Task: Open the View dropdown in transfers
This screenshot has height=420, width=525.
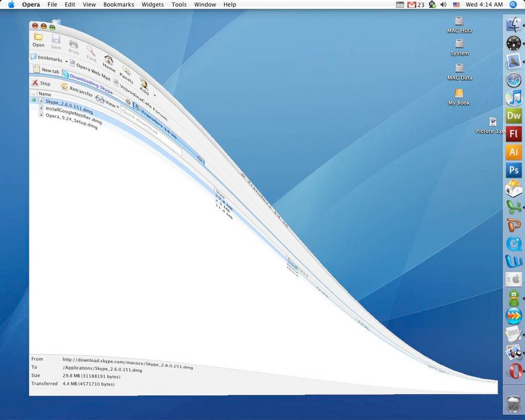Action: pyautogui.click(x=110, y=104)
